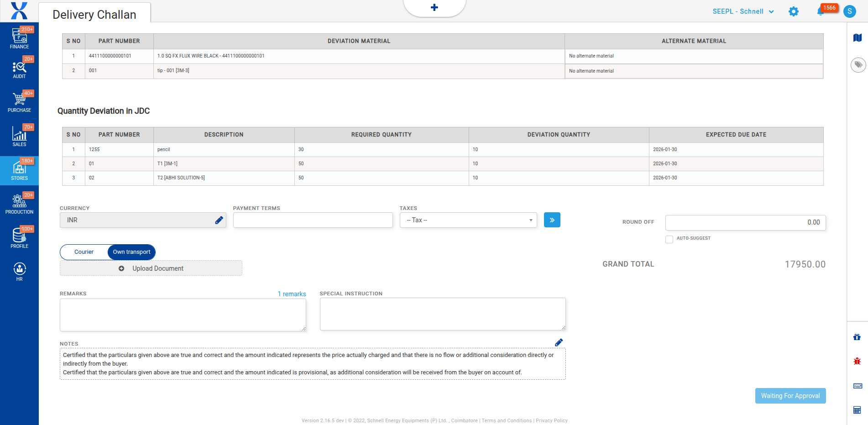868x425 pixels.
Task: Open notifications bell showing 1566
Action: click(821, 11)
